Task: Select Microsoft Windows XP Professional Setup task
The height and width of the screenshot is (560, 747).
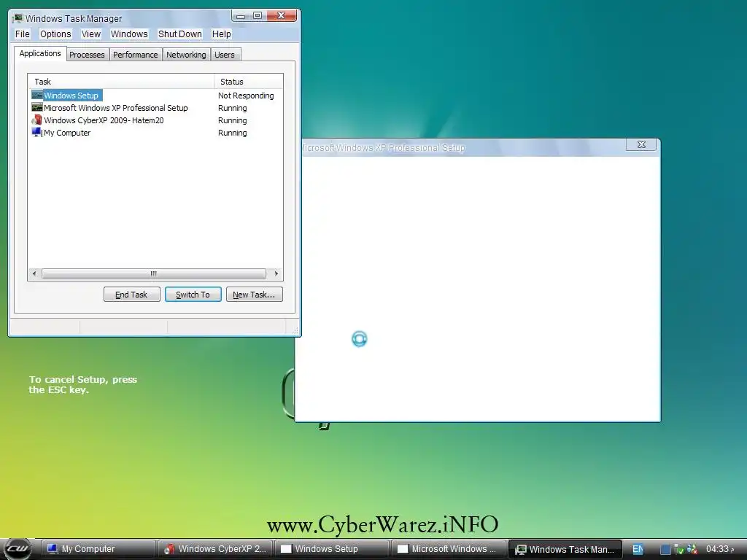Action: [x=116, y=108]
